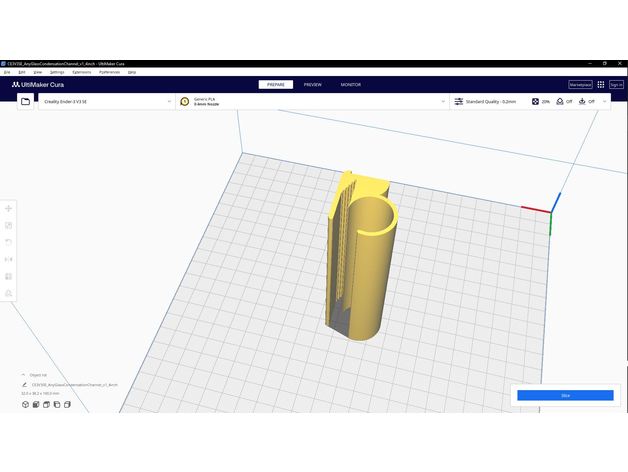Select the Rotate tool in left toolbar
The height and width of the screenshot is (472, 628).
pos(9,242)
